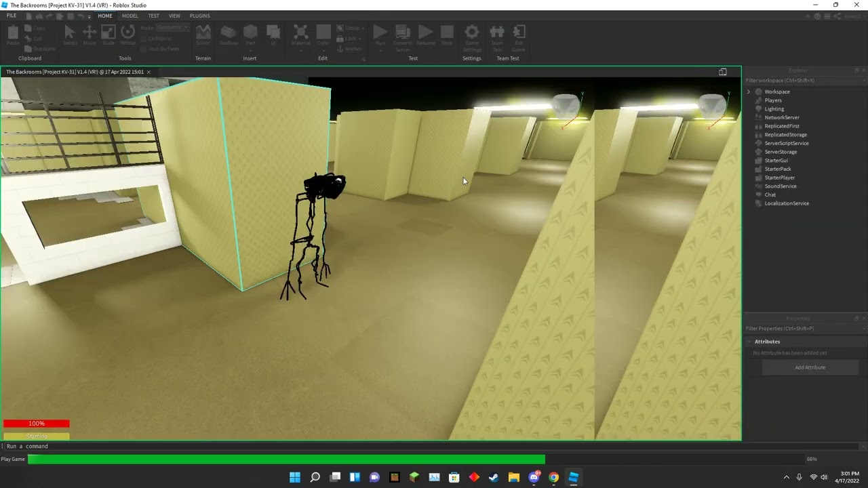Select SoundService in Explorer
This screenshot has width=868, height=488.
point(781,186)
